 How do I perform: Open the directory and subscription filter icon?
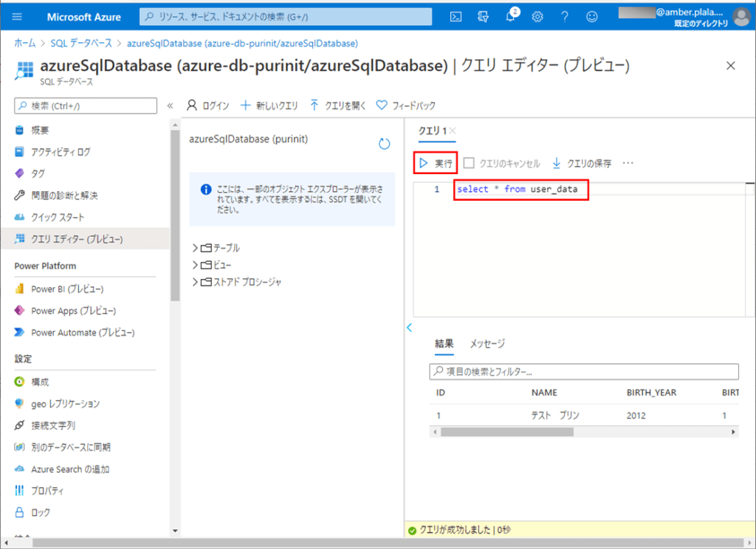483,17
